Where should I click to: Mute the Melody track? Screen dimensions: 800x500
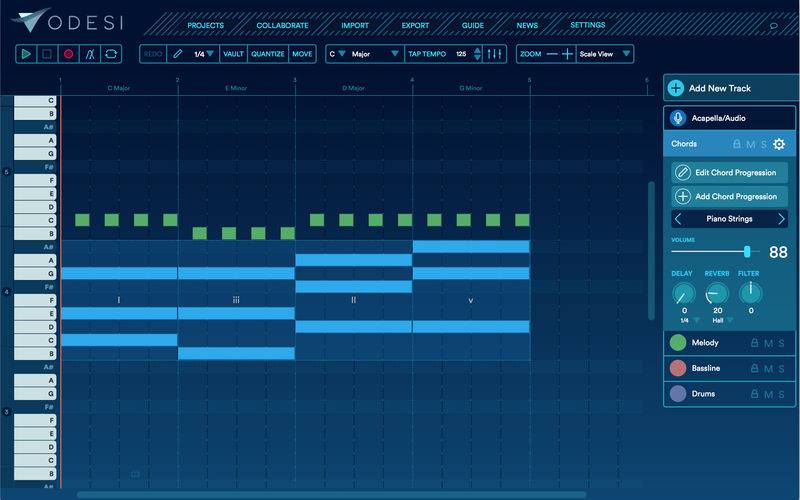point(768,343)
